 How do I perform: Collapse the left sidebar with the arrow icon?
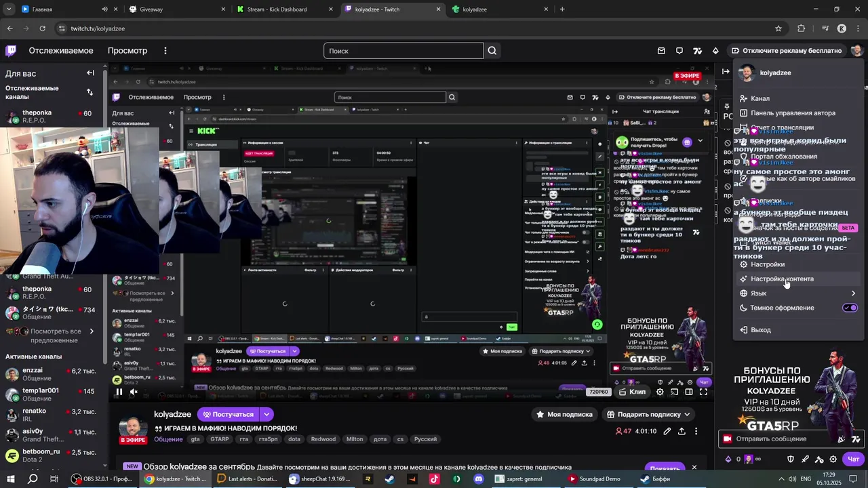90,73
